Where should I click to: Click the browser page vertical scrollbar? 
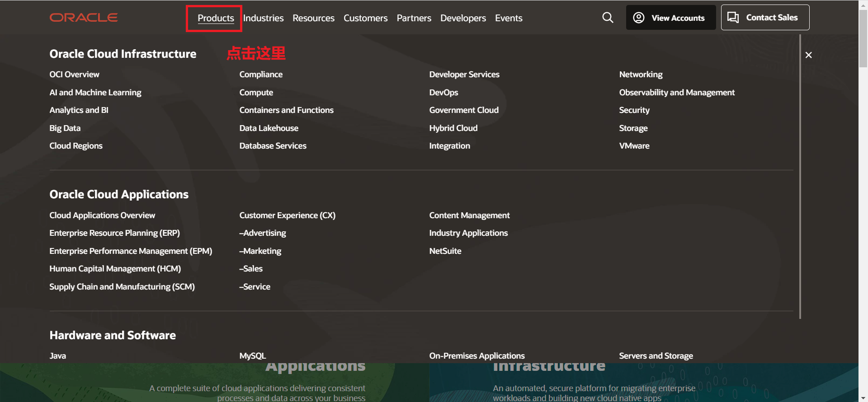(863, 38)
